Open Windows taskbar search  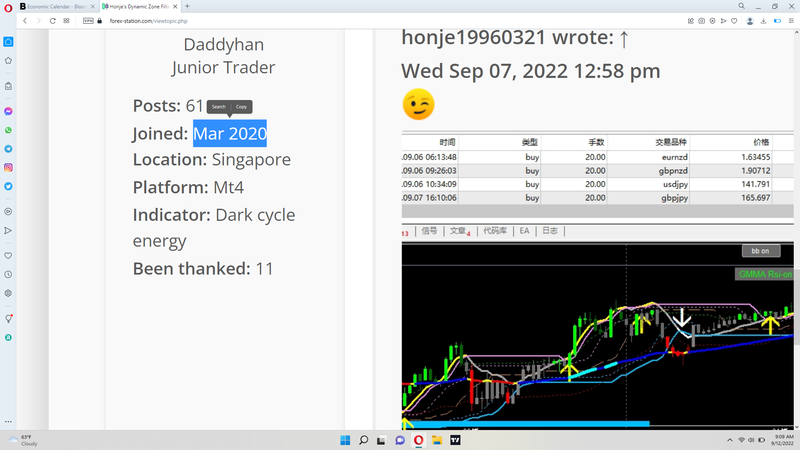[364, 440]
